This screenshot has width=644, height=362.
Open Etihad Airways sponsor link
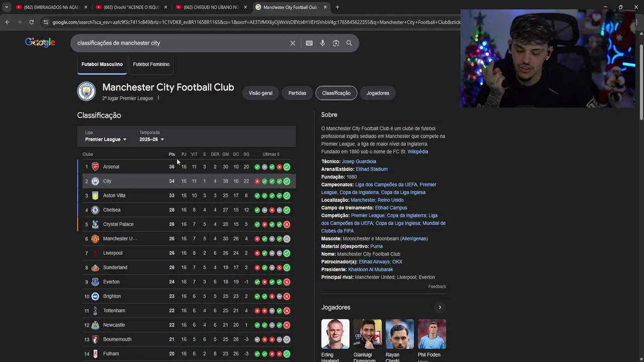tap(374, 262)
